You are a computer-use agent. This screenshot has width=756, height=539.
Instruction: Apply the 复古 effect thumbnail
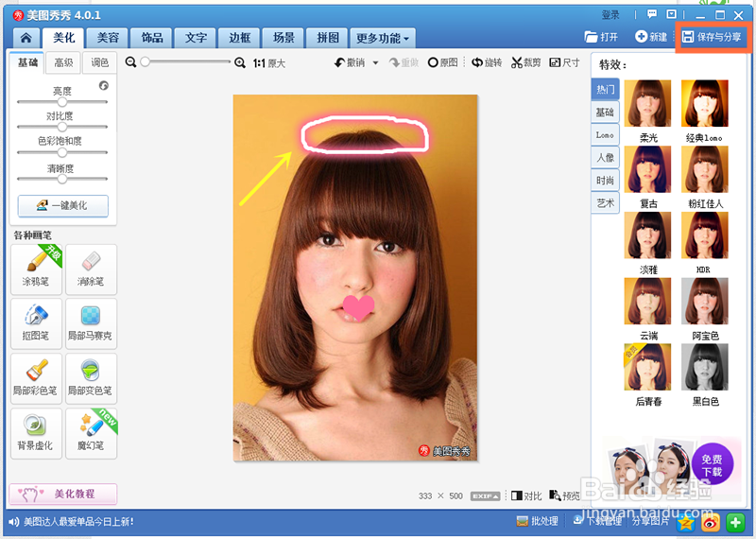(x=647, y=169)
